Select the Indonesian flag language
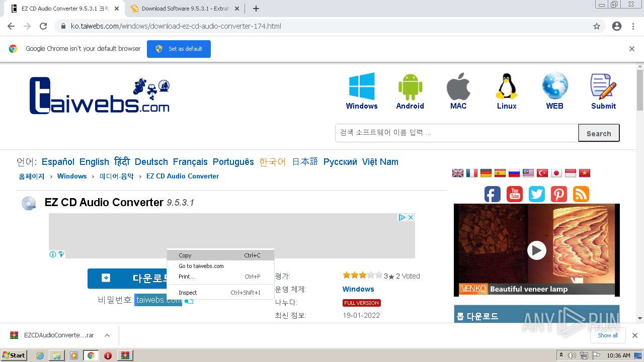Image resolution: width=644 pixels, height=362 pixels. [x=571, y=173]
